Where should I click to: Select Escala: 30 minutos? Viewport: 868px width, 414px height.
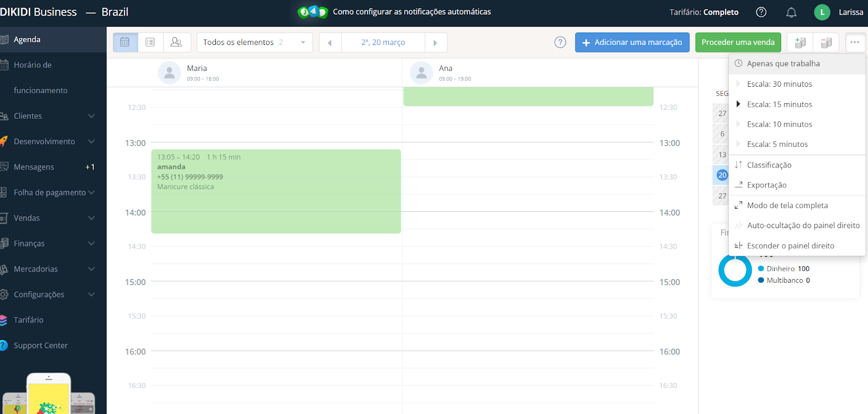click(x=797, y=84)
